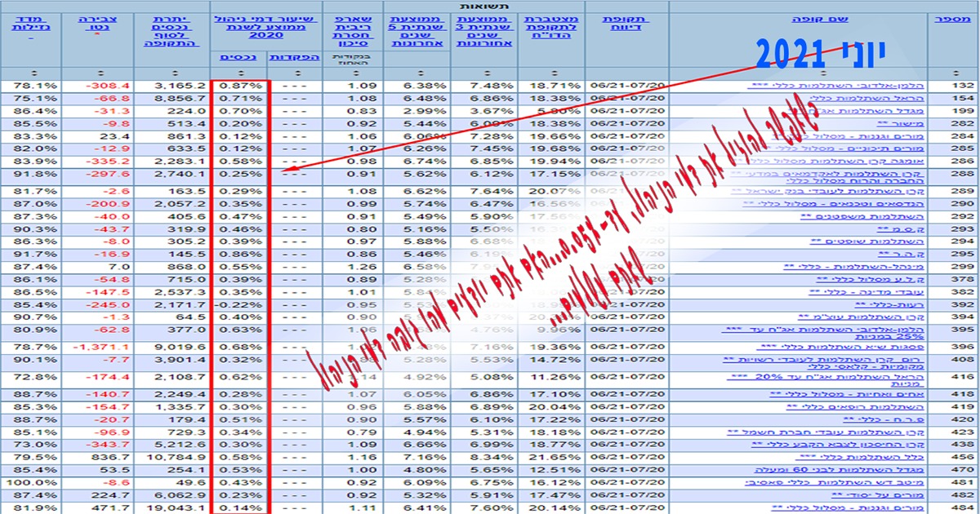Viewport: 980px width, 514px height.
Task: Open fund link פסגות שיא השתלמות כללי
Action: tap(840, 347)
